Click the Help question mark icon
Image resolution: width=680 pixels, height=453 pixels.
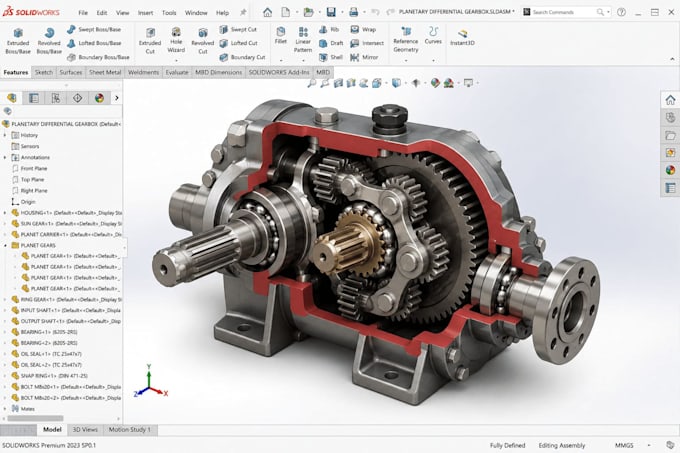click(621, 12)
